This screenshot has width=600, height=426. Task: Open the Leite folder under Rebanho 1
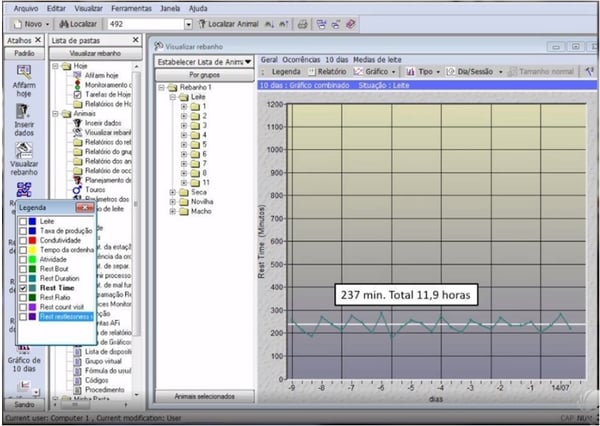[x=198, y=97]
